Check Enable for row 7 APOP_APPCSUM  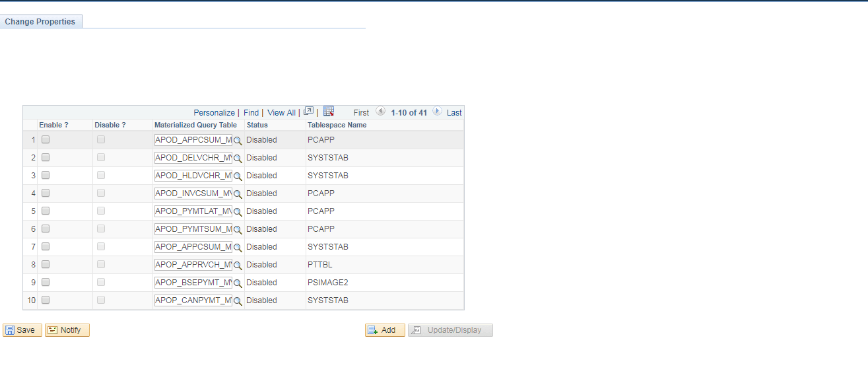point(46,246)
